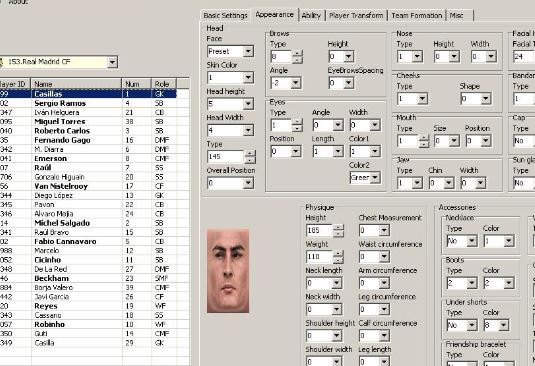Click the Brows Type stepper arrows
Viewport: 535px width, 366px height.
coord(298,57)
